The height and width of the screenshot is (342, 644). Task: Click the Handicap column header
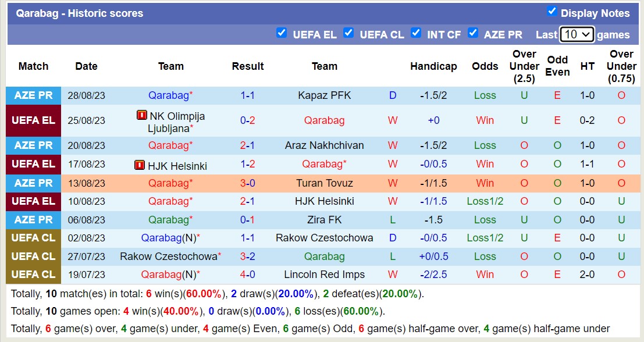[x=433, y=66]
